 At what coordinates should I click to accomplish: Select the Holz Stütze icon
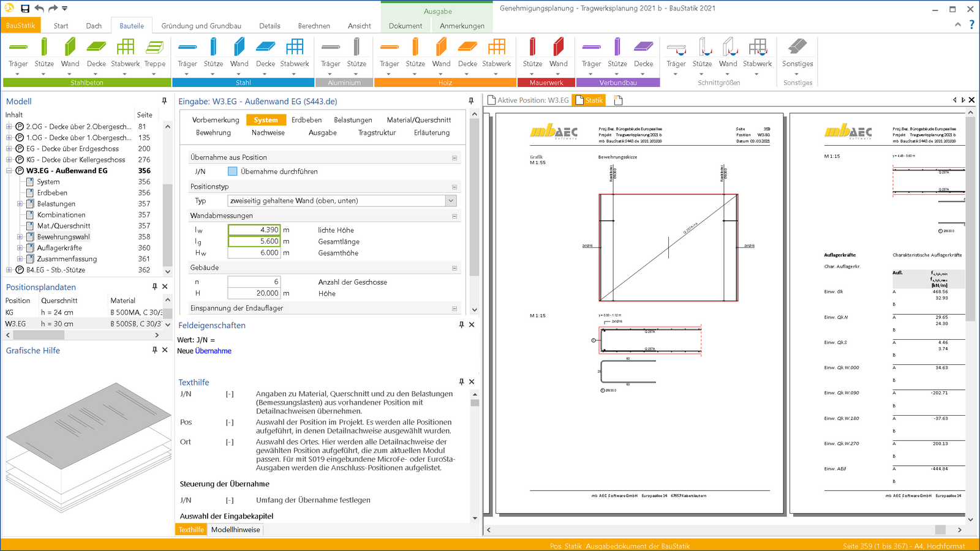415,48
